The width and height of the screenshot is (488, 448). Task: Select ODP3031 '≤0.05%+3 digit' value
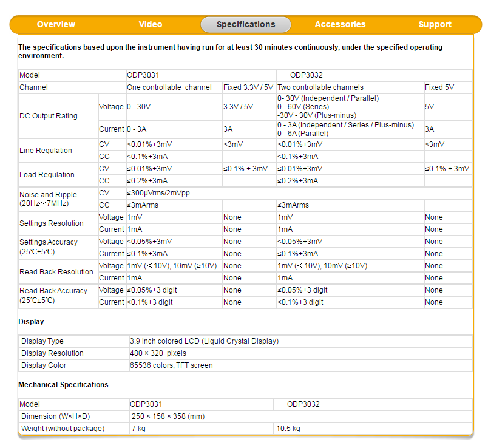pyautogui.click(x=152, y=290)
